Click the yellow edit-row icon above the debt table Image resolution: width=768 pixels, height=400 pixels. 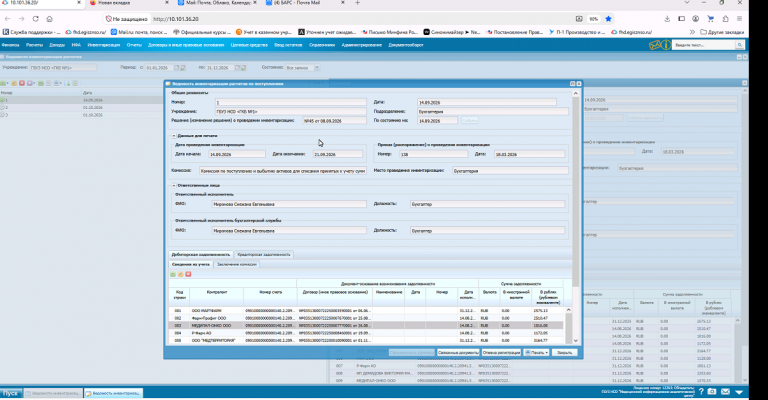coord(180,274)
